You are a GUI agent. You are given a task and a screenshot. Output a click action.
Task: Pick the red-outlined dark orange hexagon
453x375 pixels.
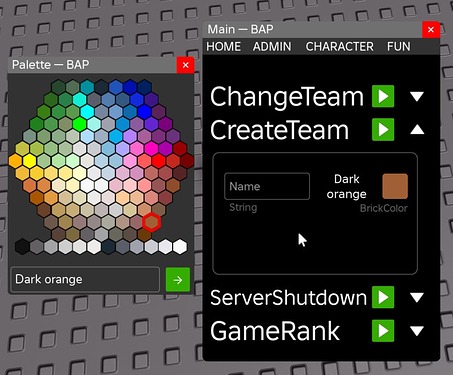coord(152,222)
